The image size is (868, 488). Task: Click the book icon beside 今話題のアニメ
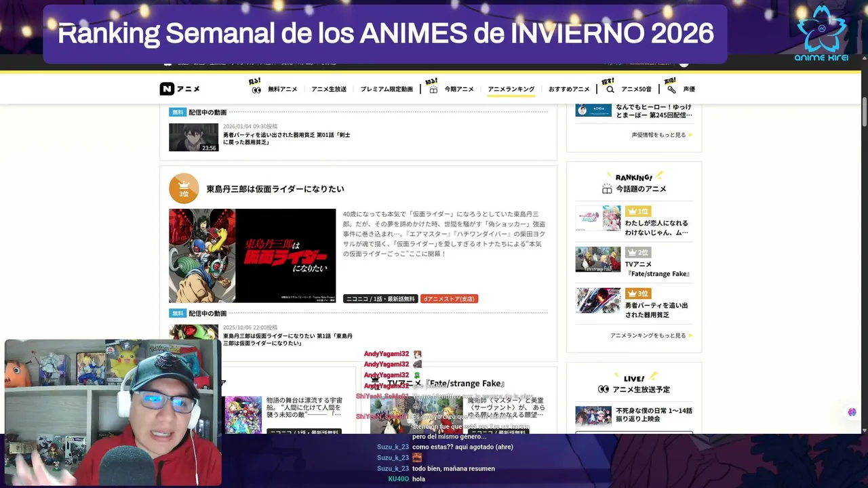tap(607, 189)
